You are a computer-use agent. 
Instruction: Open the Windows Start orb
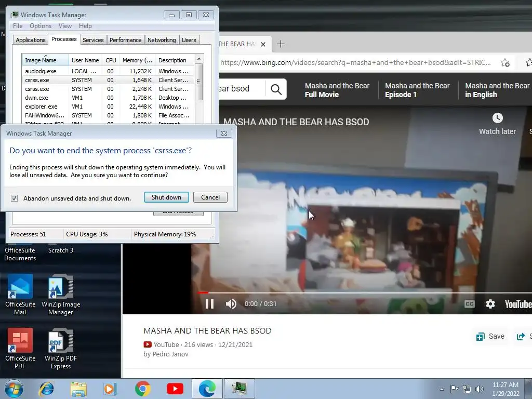click(14, 389)
